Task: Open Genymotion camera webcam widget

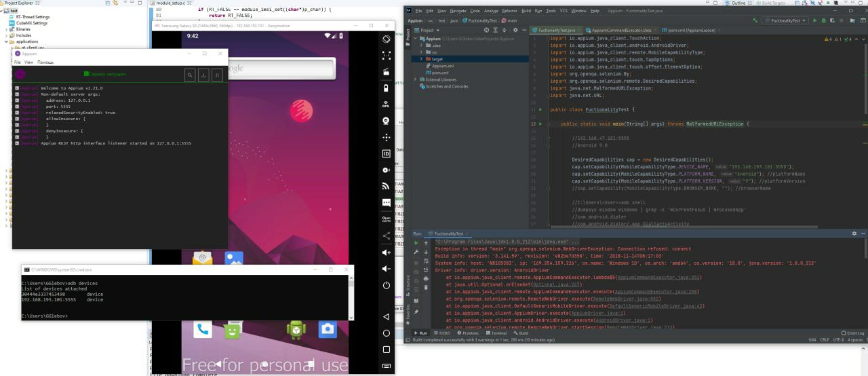Action: [x=386, y=121]
